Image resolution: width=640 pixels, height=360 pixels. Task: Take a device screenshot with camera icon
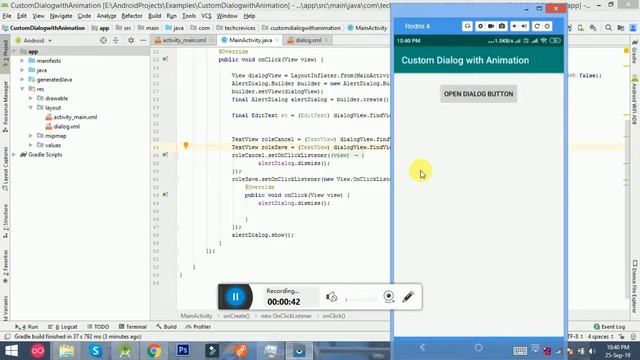point(502,26)
